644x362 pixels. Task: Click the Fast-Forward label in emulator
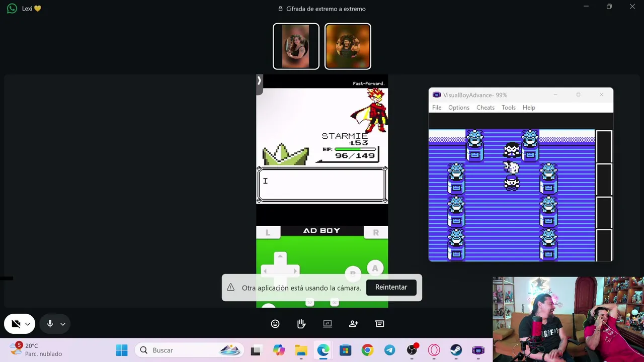368,83
